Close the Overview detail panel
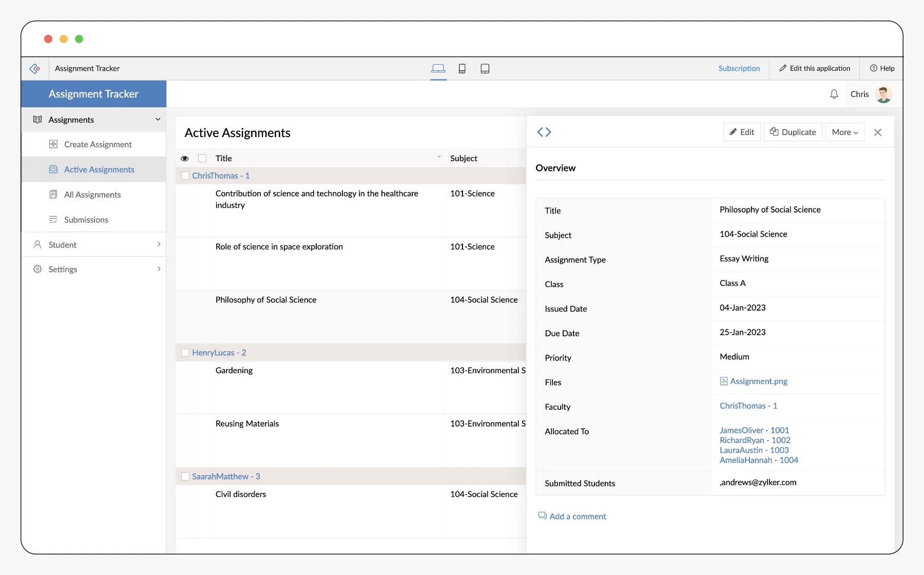 pos(878,132)
